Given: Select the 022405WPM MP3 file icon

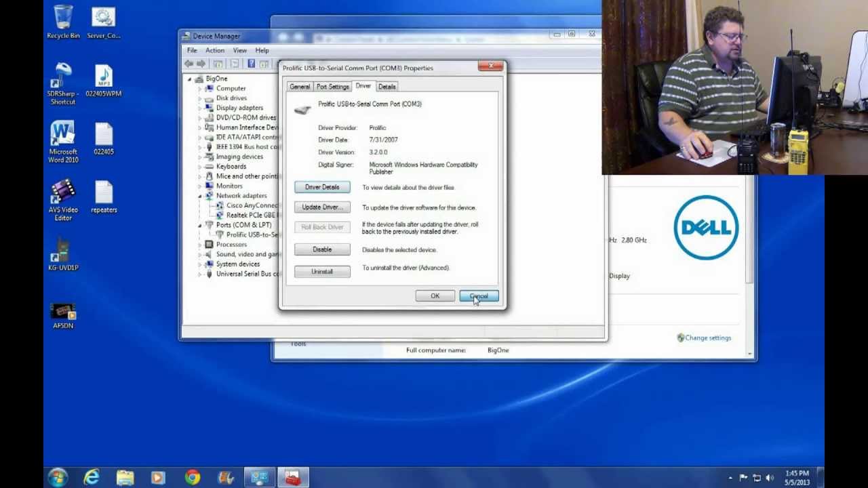Looking at the screenshot, I should (103, 81).
